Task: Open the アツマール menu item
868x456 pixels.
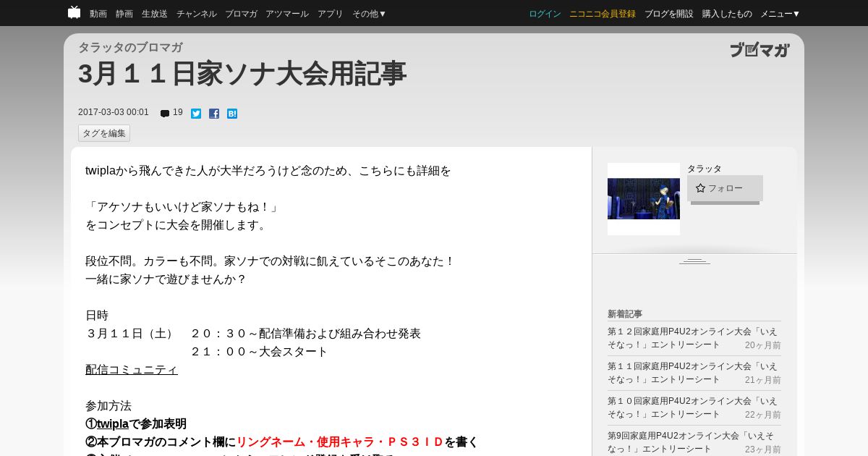Action: pos(287,14)
